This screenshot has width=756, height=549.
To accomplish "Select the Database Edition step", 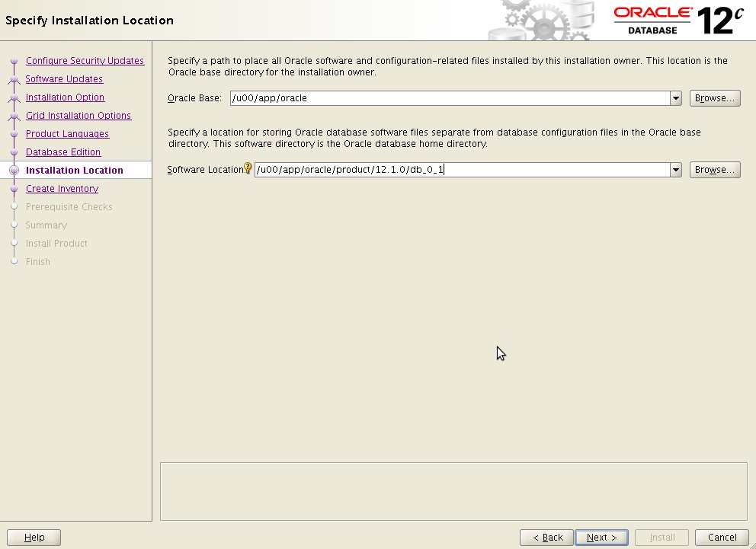I will (62, 152).
